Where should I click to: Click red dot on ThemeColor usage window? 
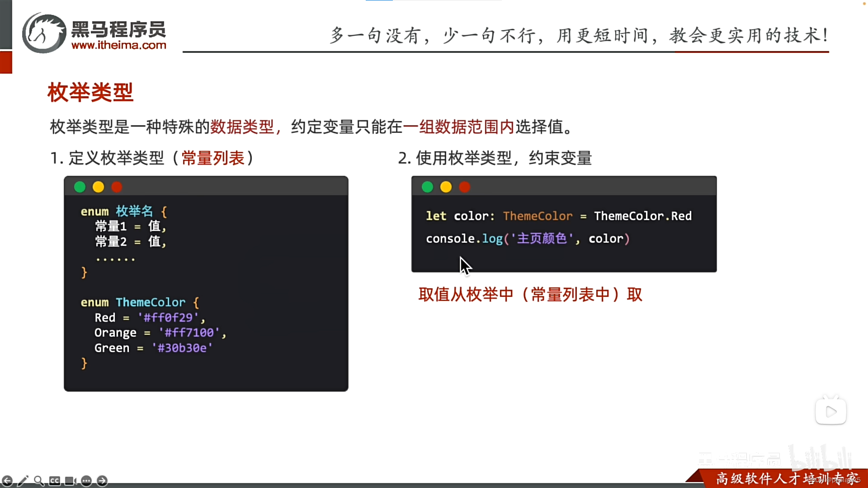[x=464, y=187]
